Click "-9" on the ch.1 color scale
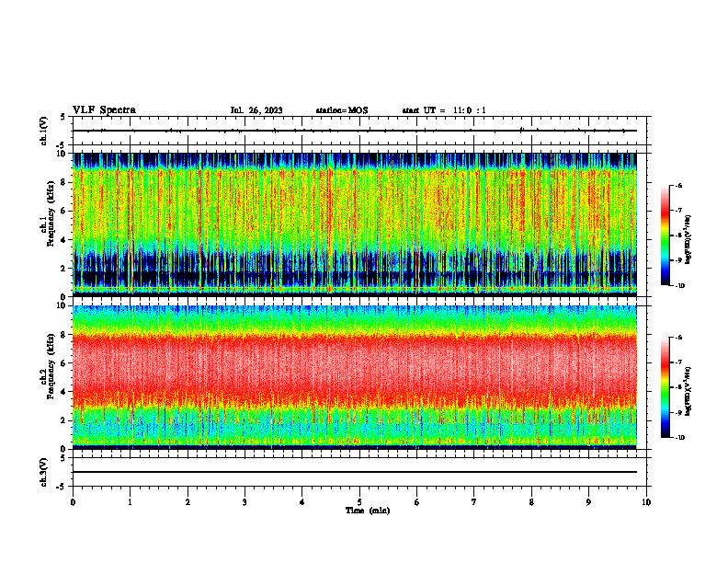This screenshot has width=728, height=563. (678, 260)
